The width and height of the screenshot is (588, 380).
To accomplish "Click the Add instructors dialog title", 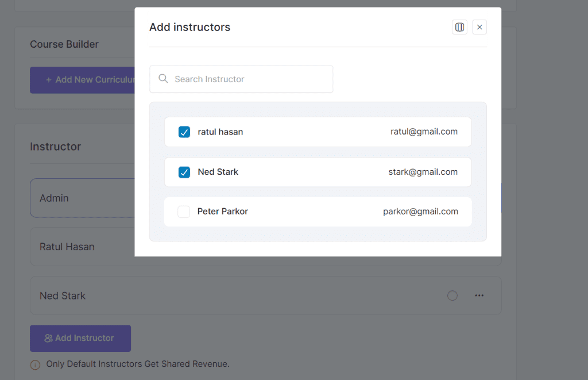I will coord(189,27).
